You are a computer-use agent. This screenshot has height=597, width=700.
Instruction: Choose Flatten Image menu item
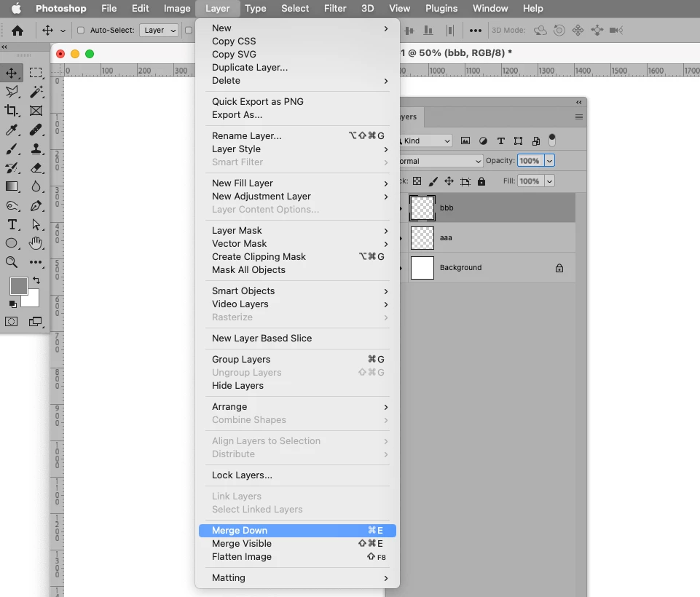pyautogui.click(x=297, y=557)
